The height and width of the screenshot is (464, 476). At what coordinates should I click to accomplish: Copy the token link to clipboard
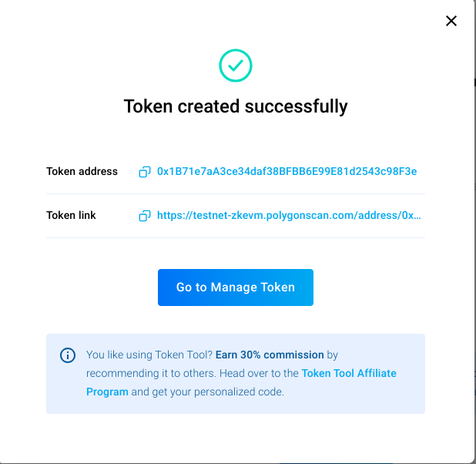[144, 217]
